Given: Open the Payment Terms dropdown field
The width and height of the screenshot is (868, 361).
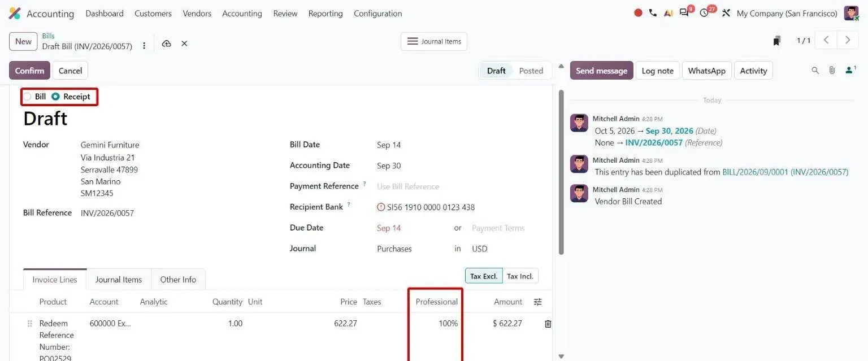Looking at the screenshot, I should pos(503,228).
